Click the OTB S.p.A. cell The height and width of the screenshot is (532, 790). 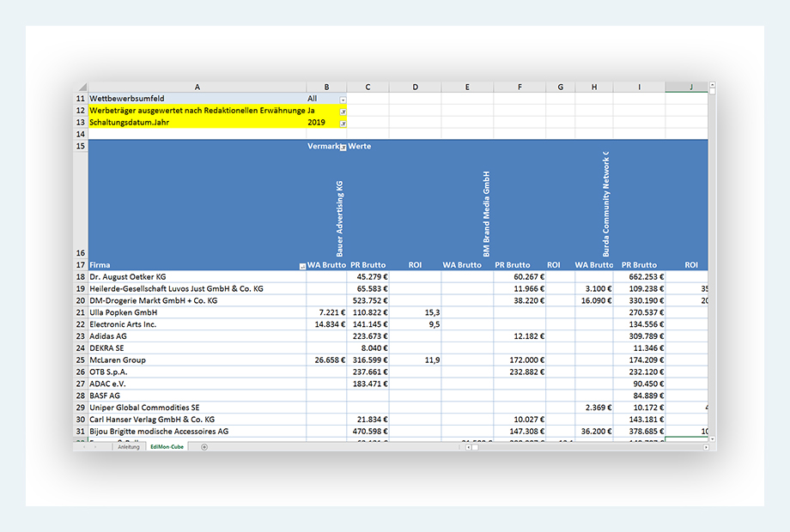tap(197, 372)
